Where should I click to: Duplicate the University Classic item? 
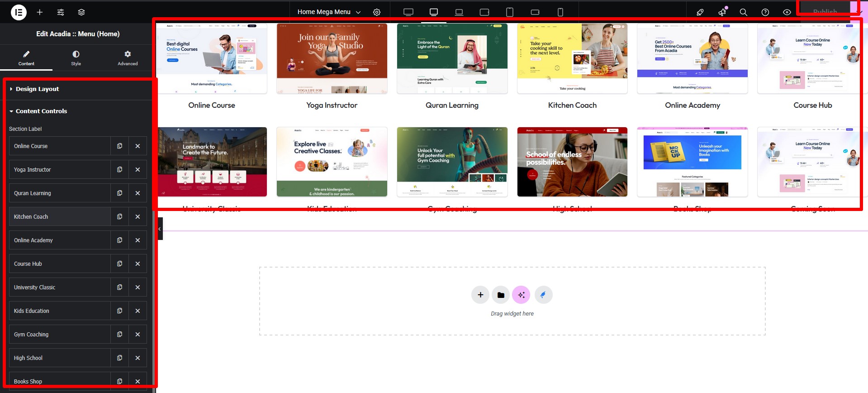tap(120, 288)
